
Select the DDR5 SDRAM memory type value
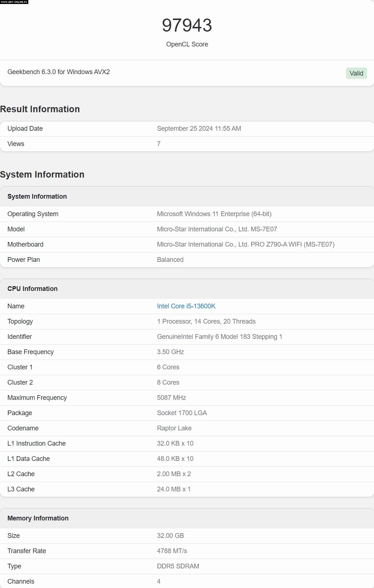coord(178,566)
